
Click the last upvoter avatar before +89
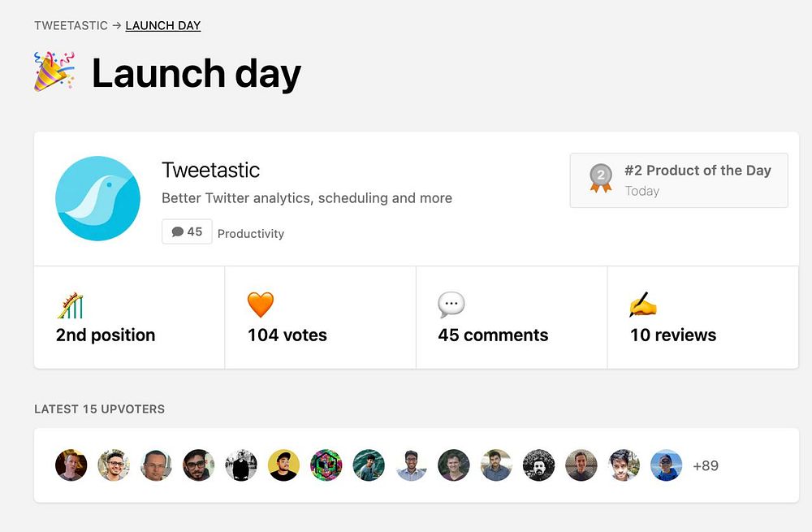coord(666,465)
